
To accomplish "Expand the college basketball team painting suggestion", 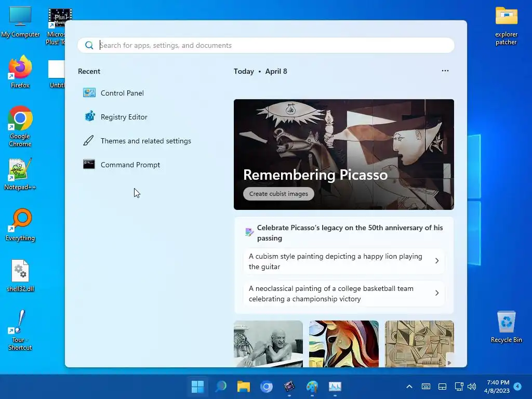I will coord(344,294).
